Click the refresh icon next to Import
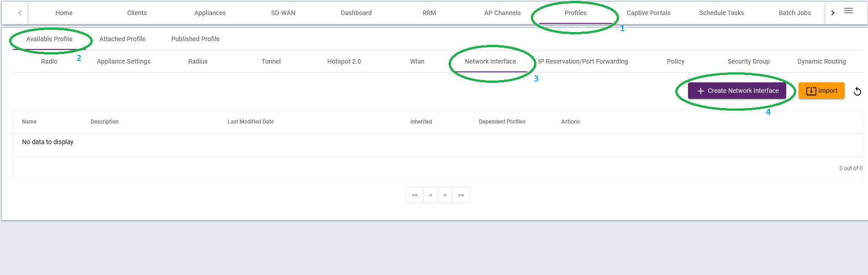The width and height of the screenshot is (868, 275). pos(857,91)
